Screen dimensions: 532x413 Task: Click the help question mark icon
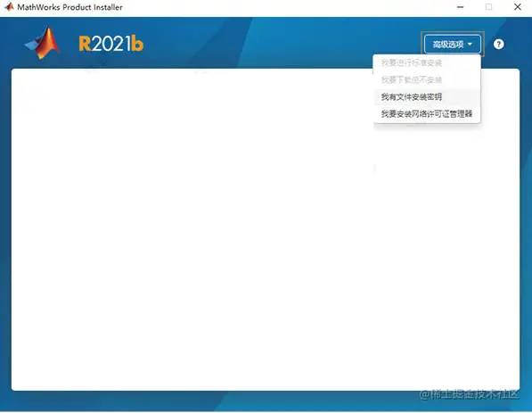click(x=498, y=44)
